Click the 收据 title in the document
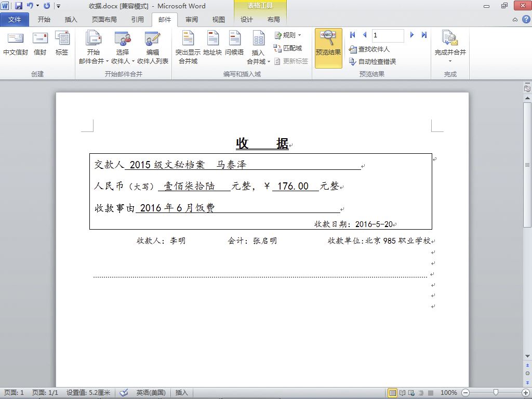The width and height of the screenshot is (532, 399). [x=262, y=143]
